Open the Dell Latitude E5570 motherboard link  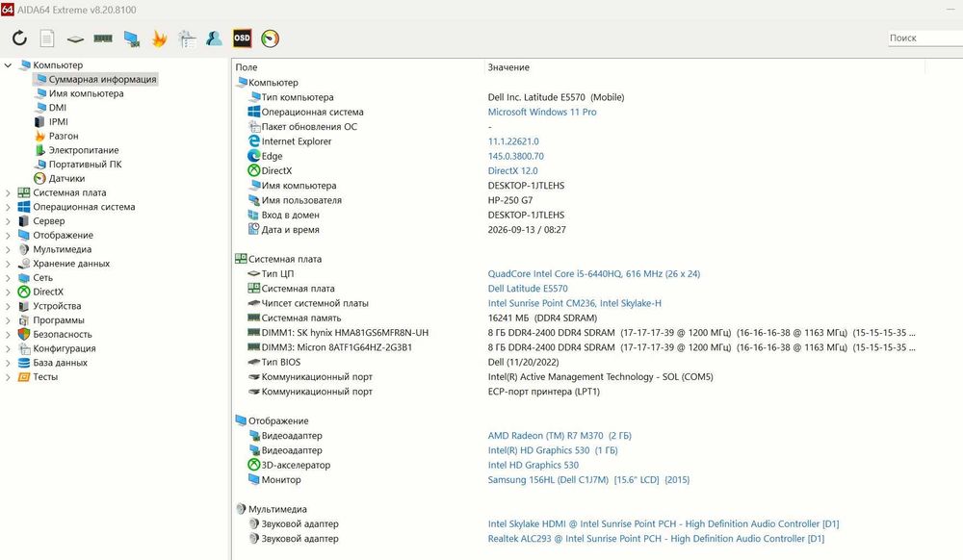(x=528, y=289)
